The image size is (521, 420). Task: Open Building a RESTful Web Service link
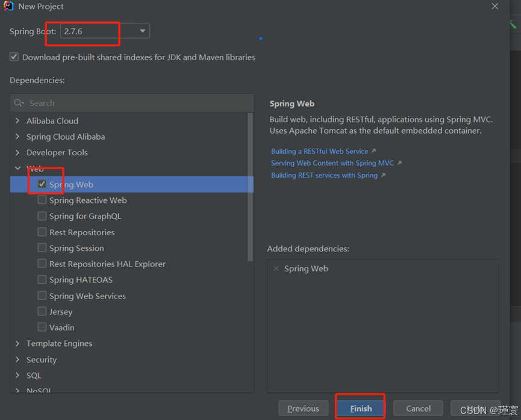[320, 152]
